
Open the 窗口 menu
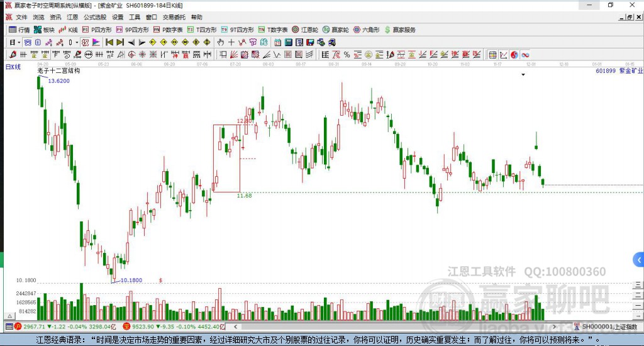pos(152,17)
